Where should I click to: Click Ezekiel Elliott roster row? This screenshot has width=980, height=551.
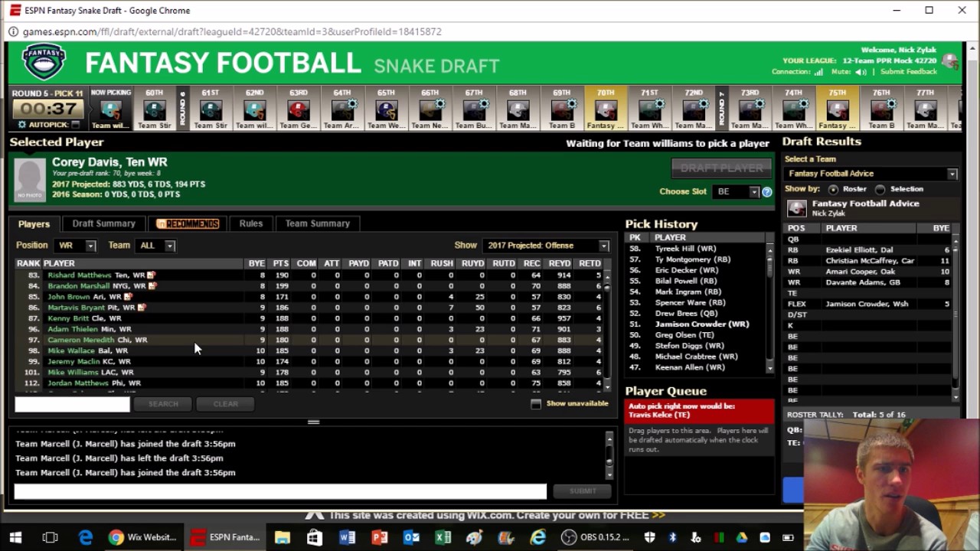[869, 249]
